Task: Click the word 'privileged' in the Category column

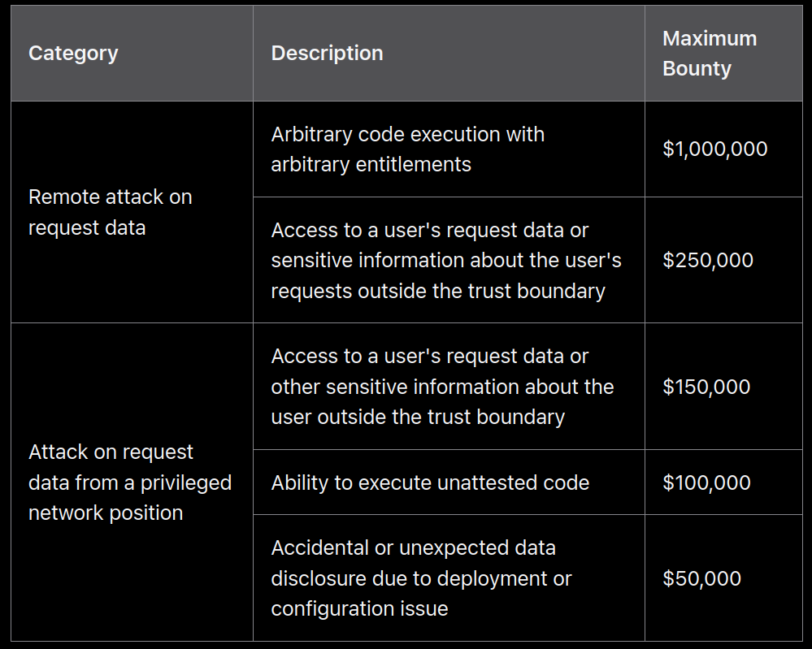Action: (186, 482)
